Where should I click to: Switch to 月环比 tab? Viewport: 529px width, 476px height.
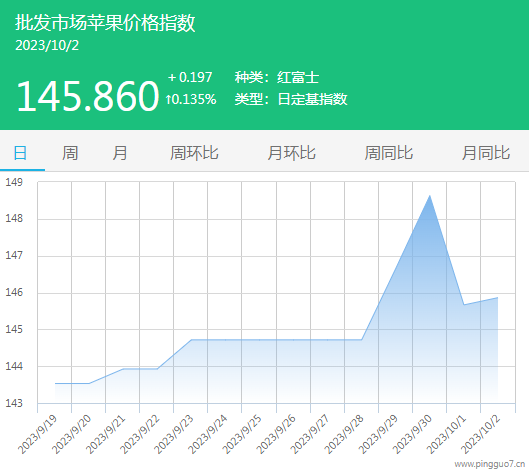pyautogui.click(x=291, y=153)
